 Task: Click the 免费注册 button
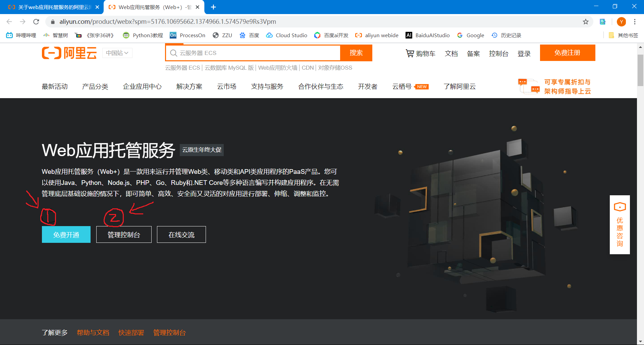tap(568, 53)
